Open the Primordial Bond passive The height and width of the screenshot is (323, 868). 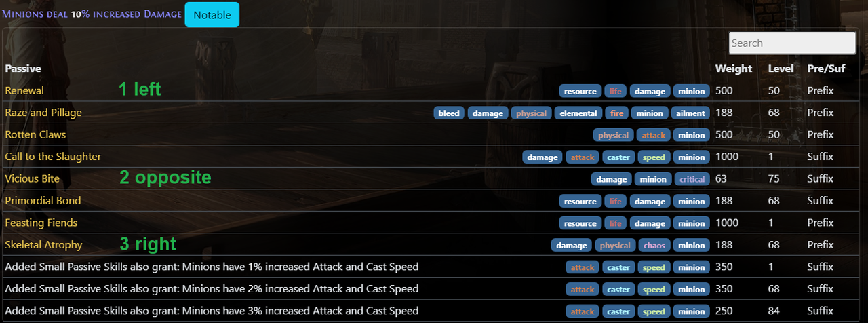pos(43,201)
